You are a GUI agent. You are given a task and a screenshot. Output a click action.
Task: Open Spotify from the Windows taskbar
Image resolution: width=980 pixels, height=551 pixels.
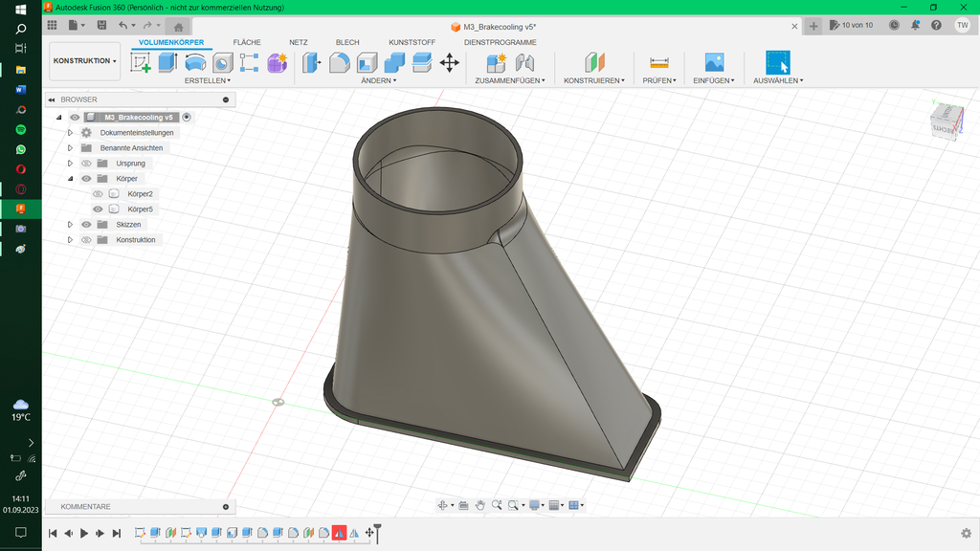(21, 129)
